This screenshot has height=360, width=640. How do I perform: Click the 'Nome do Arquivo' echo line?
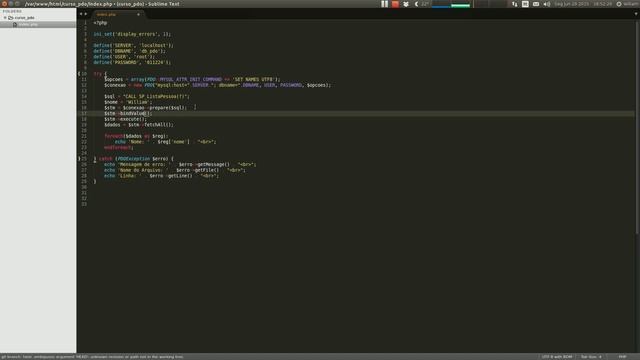tap(175, 170)
